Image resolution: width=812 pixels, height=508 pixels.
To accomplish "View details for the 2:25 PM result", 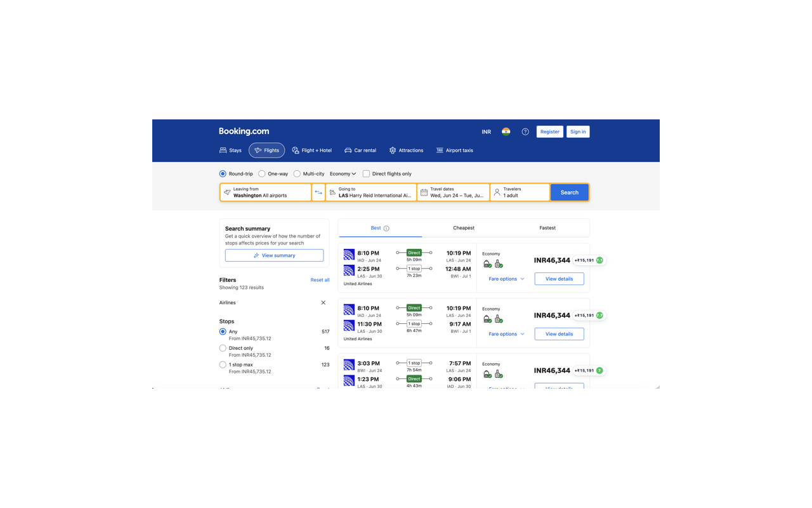I will pos(559,279).
